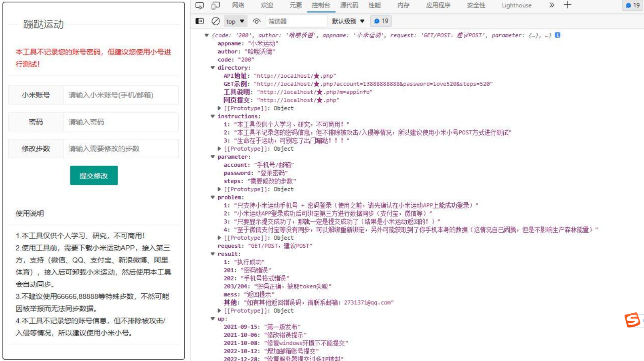Click the result 201 密码错误 line
644x361 pixels.
click(247, 270)
